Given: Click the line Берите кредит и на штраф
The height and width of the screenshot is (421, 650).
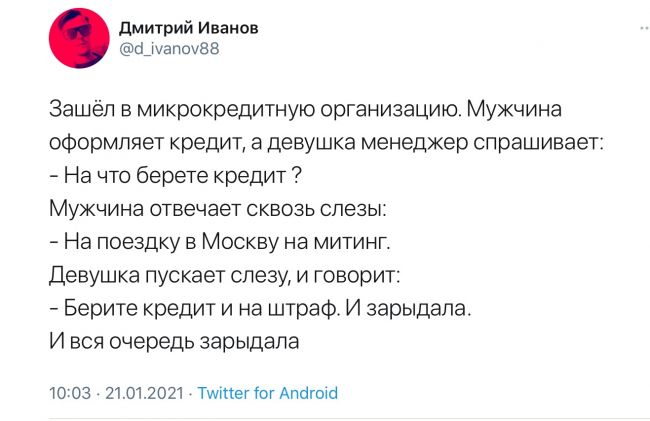Looking at the screenshot, I should (260, 309).
